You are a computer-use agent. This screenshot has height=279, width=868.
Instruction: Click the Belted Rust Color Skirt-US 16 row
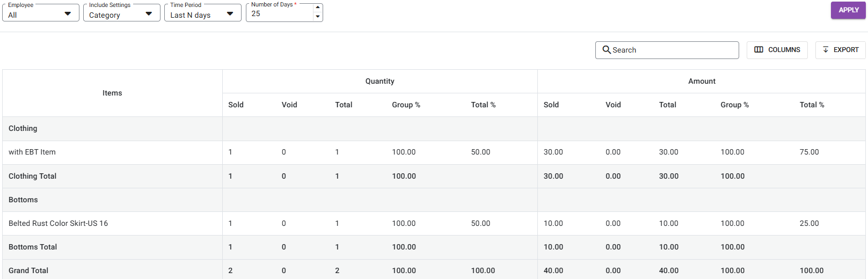(58, 223)
